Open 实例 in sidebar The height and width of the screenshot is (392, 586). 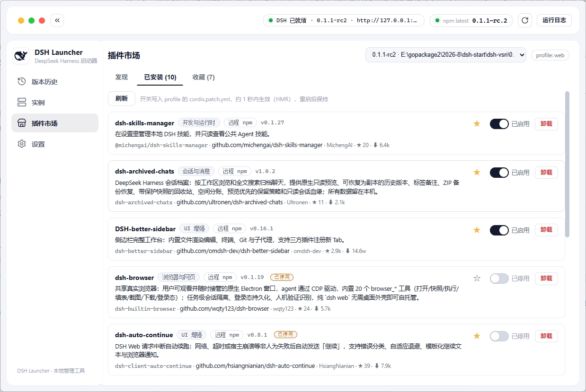tap(55, 103)
